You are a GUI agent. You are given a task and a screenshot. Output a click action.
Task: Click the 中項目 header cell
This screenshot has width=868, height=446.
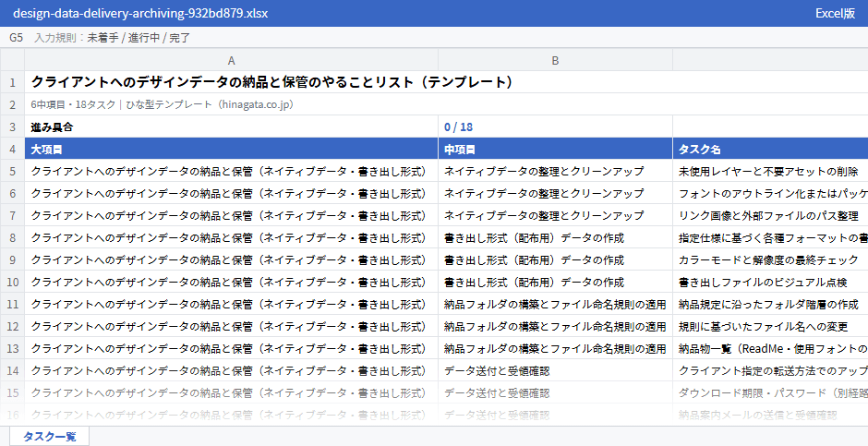coord(555,149)
